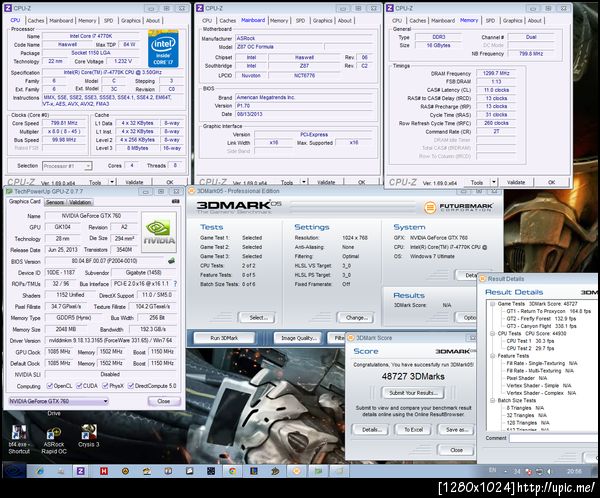Click the GPU-Z screenshot camera icon

tap(176, 201)
